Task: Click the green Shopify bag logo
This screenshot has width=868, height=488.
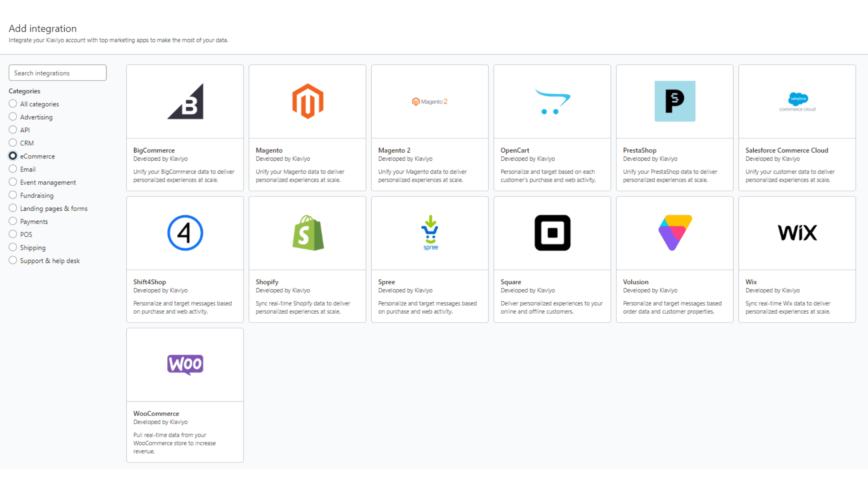Action: click(x=308, y=233)
